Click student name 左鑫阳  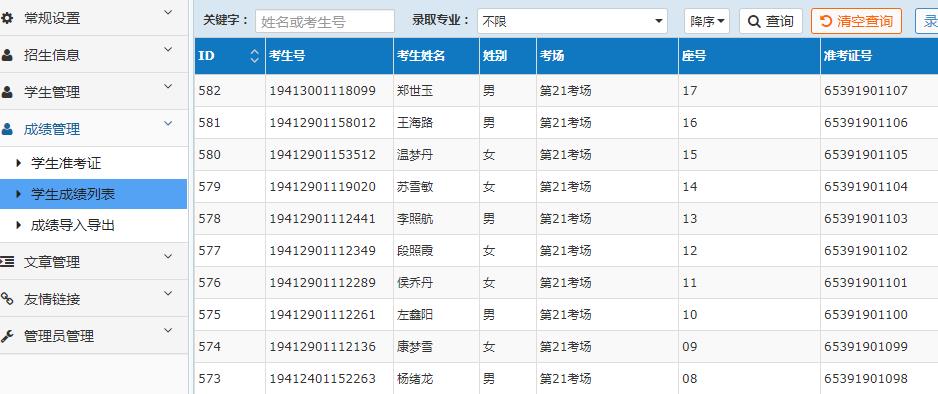(x=415, y=314)
